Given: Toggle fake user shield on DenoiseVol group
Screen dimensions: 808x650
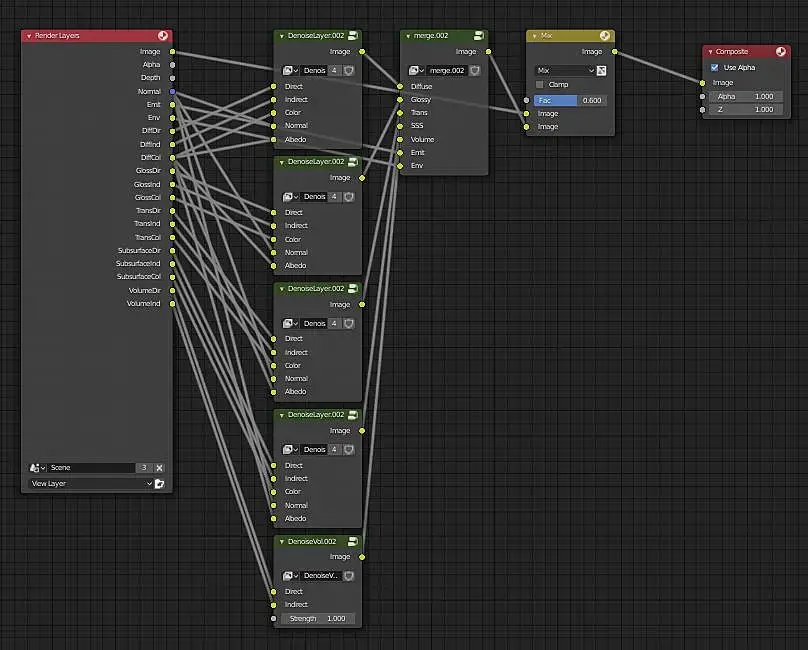Looking at the screenshot, I should coord(349,576).
